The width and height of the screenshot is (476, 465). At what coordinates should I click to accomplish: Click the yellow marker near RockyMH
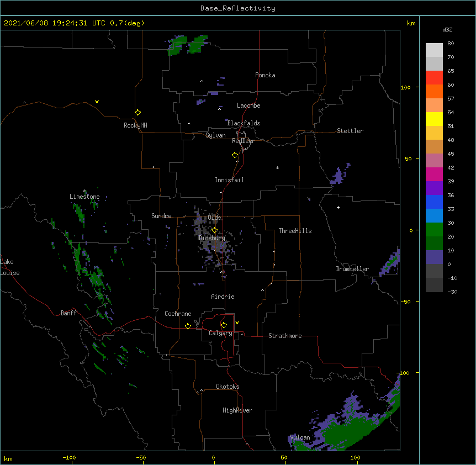(138, 112)
